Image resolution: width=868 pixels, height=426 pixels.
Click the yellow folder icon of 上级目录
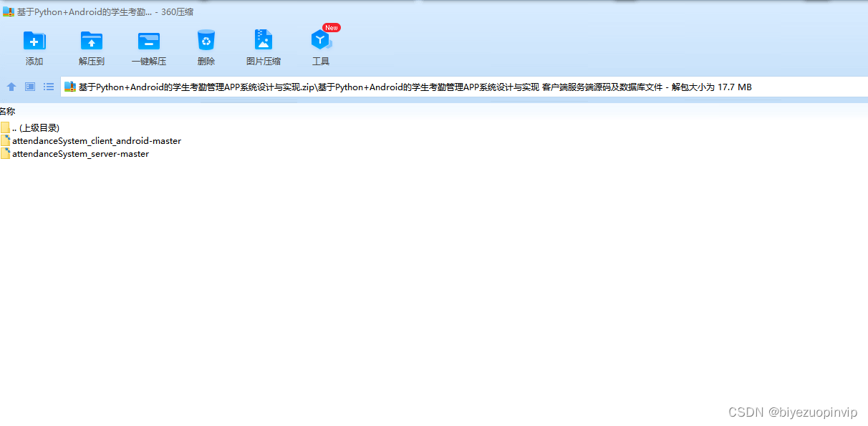[x=5, y=127]
